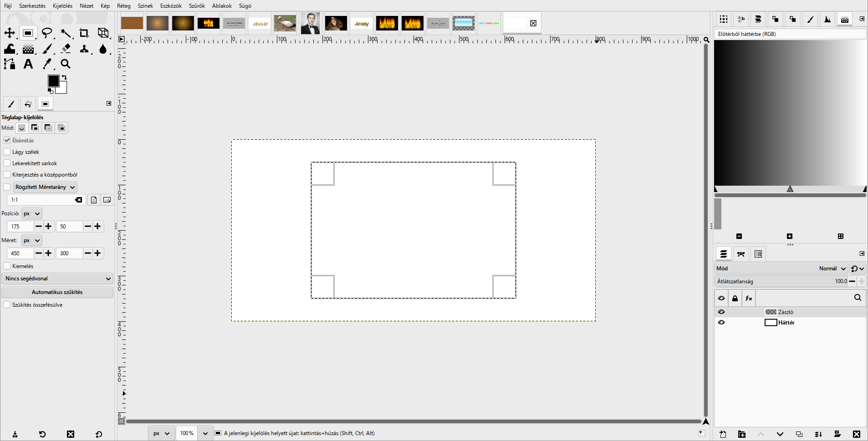868x441 pixels.
Task: Select the Paintbrush tool
Action: pyautogui.click(x=47, y=49)
